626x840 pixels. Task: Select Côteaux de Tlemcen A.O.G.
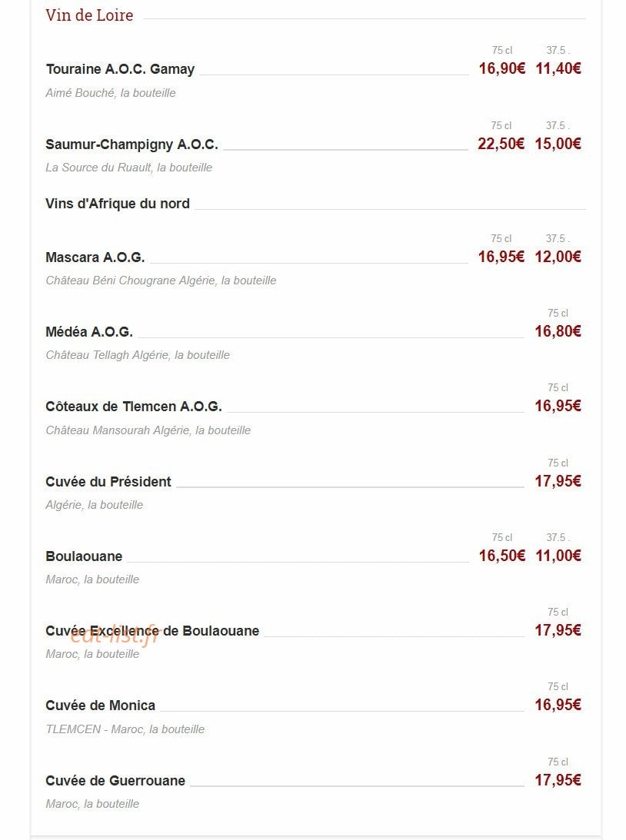pos(134,407)
